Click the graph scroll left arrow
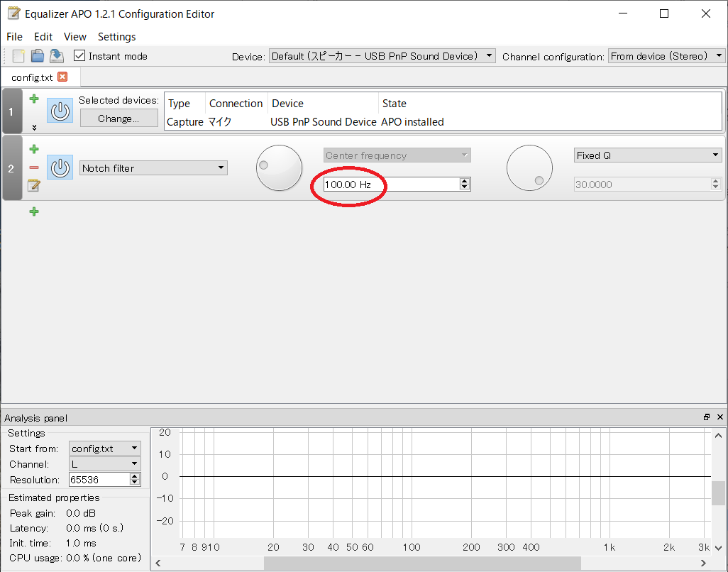The height and width of the screenshot is (572, 728). point(158,563)
